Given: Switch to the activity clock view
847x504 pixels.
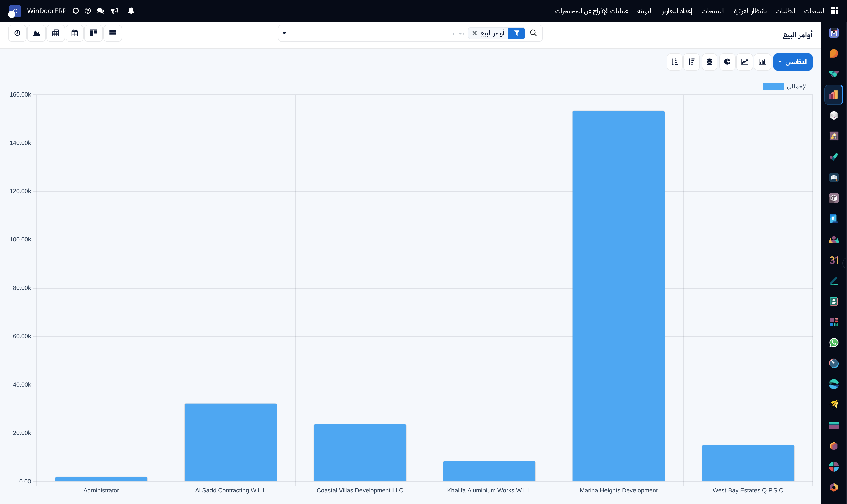Looking at the screenshot, I should (x=17, y=33).
